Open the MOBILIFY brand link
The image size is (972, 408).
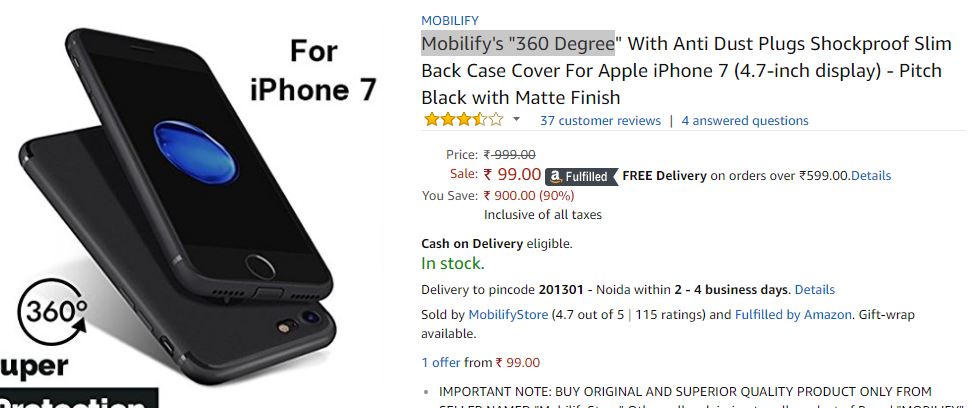(450, 20)
